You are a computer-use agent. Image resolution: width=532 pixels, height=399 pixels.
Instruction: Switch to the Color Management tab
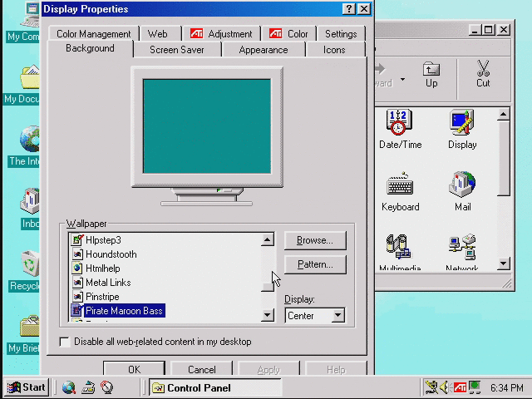93,34
